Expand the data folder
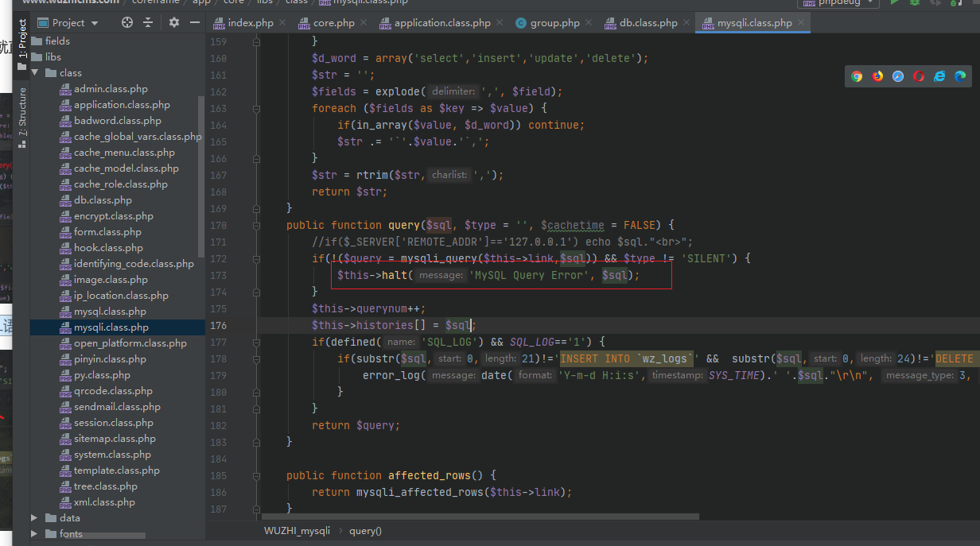Viewport: 980px width, 546px height. tap(34, 517)
